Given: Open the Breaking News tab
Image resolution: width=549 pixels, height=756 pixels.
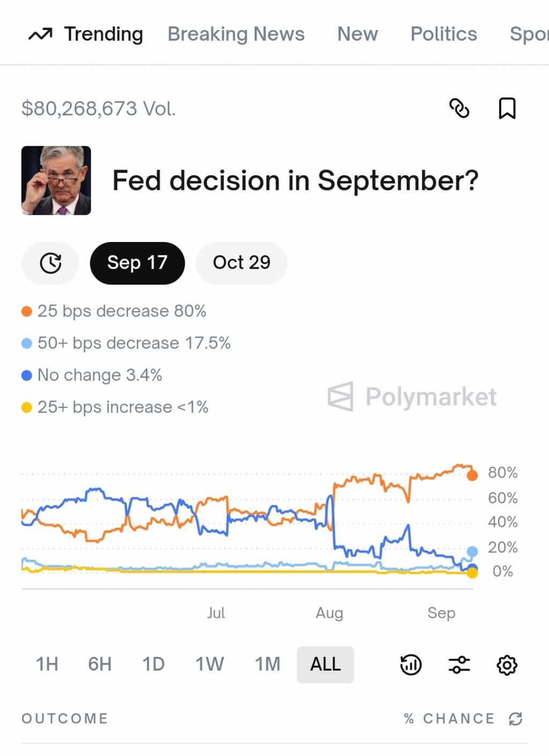Looking at the screenshot, I should (236, 34).
